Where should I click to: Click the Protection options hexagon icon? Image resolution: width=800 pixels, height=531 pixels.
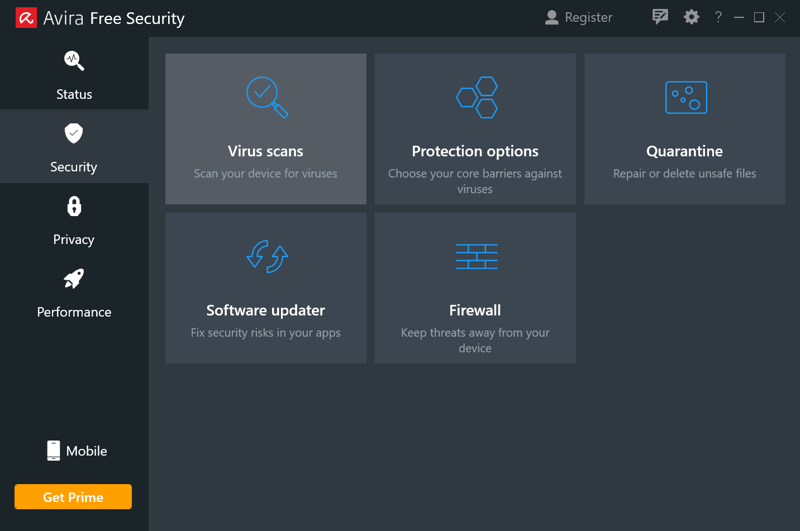point(477,97)
